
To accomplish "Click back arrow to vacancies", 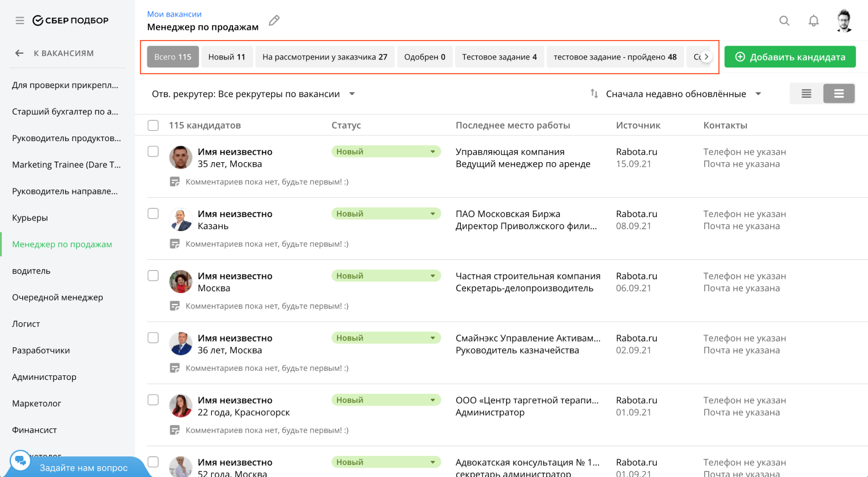I will click(x=19, y=53).
